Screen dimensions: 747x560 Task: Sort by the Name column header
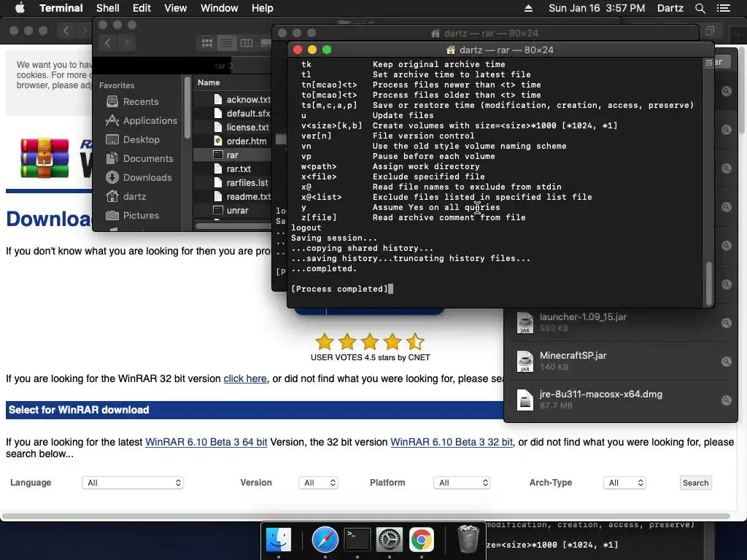[x=209, y=82]
